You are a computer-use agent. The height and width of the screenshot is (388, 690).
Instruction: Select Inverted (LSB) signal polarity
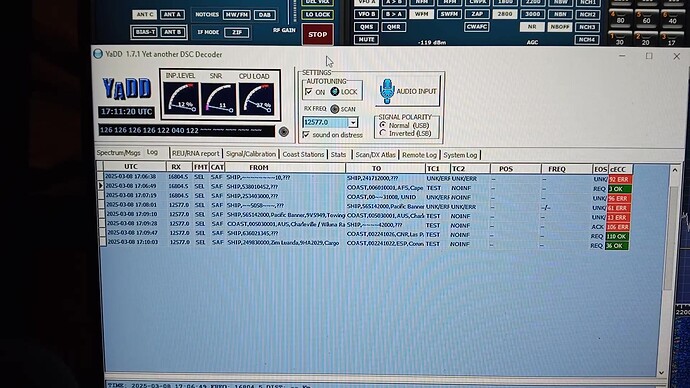pyautogui.click(x=383, y=133)
